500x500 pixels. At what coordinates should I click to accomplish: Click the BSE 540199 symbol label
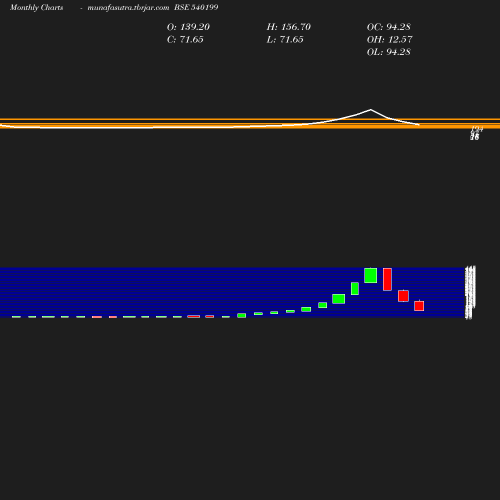coord(196,7)
